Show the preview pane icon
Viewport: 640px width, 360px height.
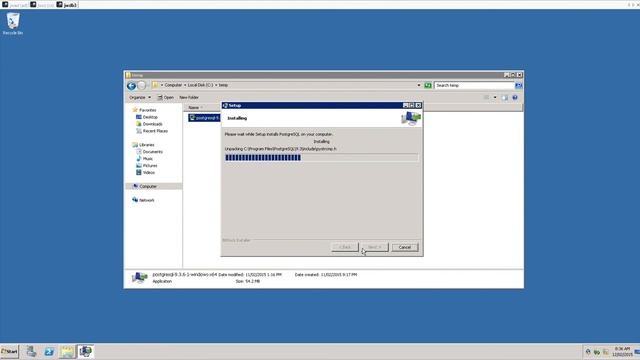505,98
